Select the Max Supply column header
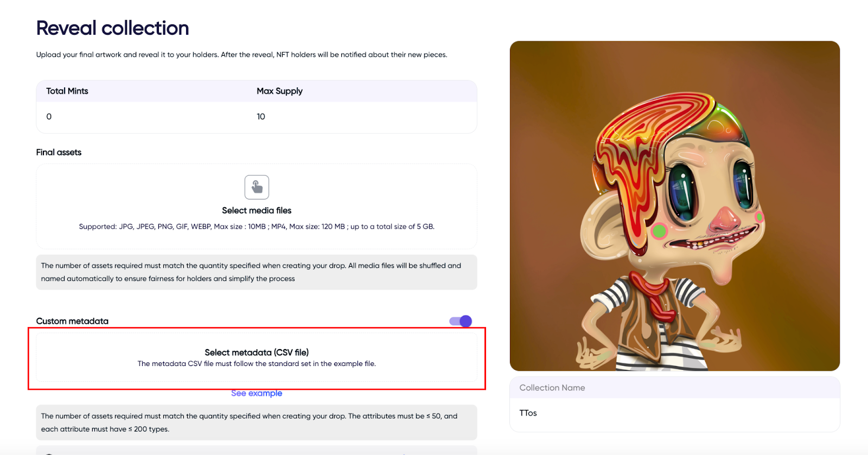The image size is (868, 455). pyautogui.click(x=279, y=91)
